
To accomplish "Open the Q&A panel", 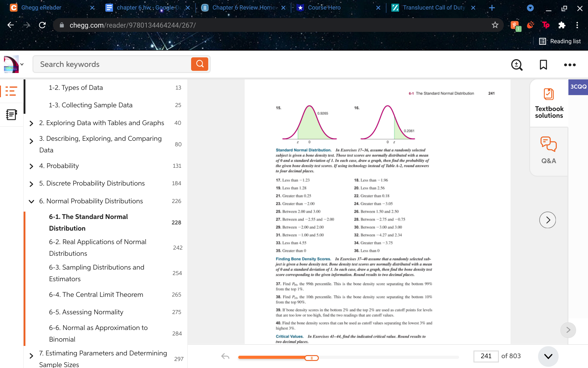I will [x=548, y=150].
